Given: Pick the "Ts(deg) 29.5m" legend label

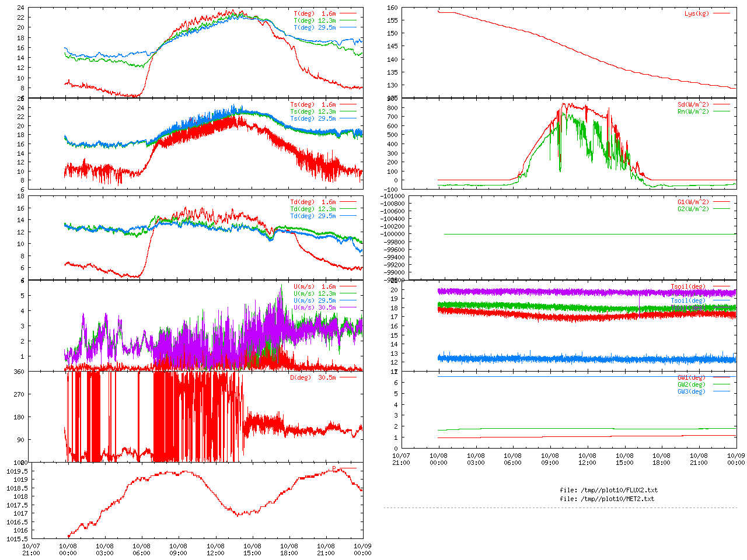Looking at the screenshot, I should (x=313, y=118).
